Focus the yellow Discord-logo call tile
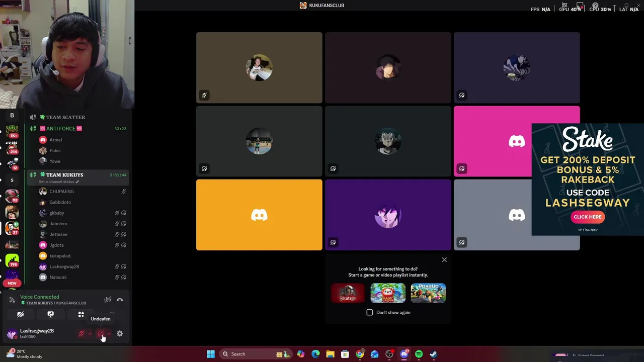Viewport: 644px width, 362px height. 259,215
